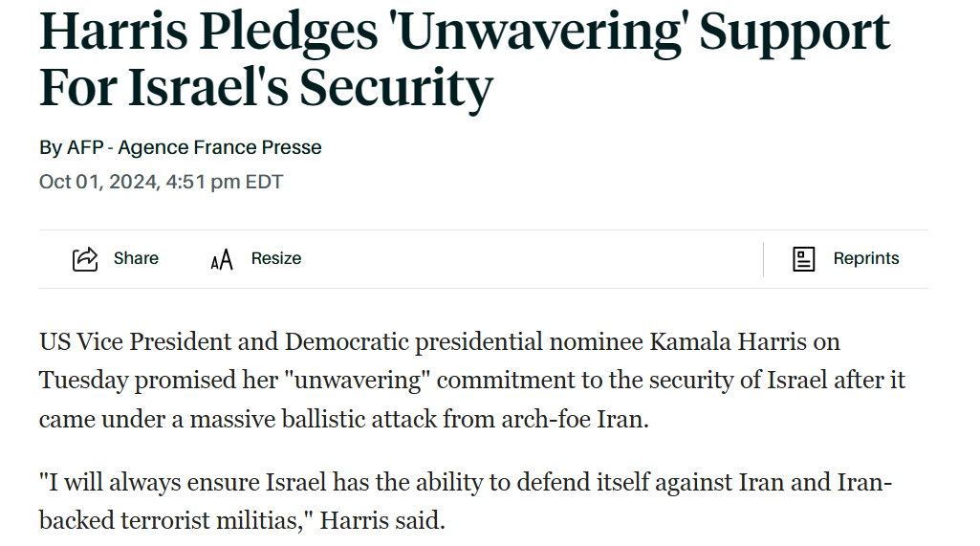Open the Share label
Screen dimensions: 980x546
[136, 258]
